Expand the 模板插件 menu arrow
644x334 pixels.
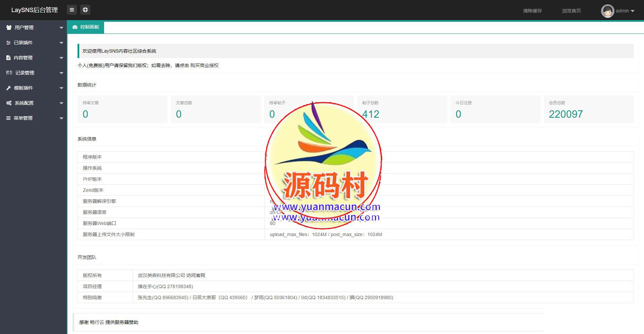(x=61, y=88)
